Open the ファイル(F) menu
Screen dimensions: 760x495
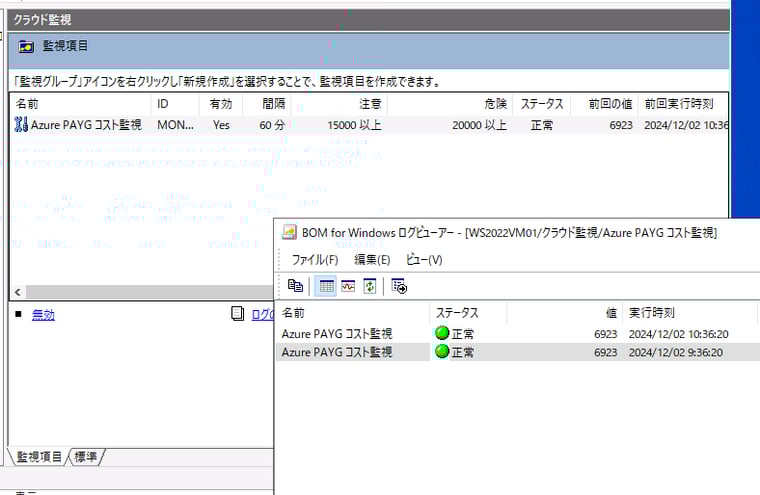[x=315, y=260]
